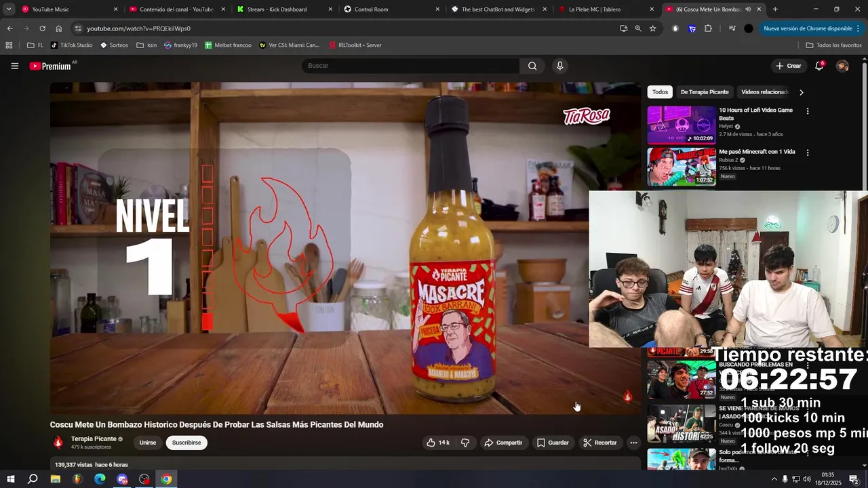Viewport: 868px width, 488px height.
Task: Open the TikTok Studio bookmark
Action: pos(71,45)
